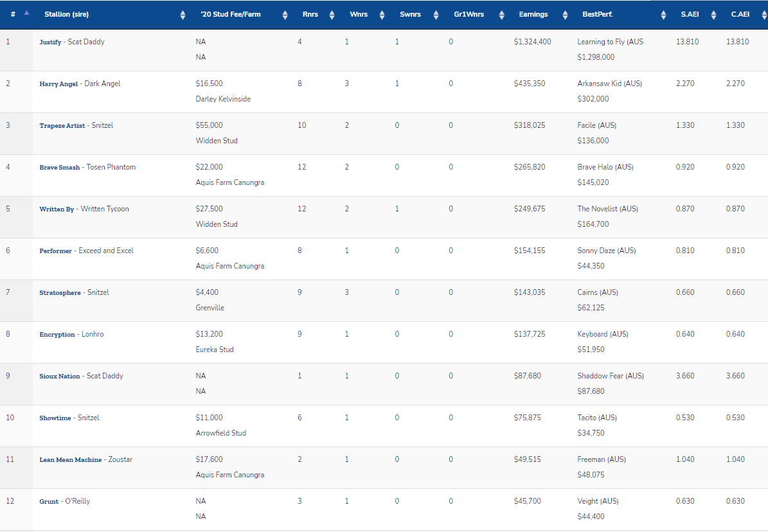Viewport: 768px width, 532px height.
Task: Click the Wnrs column sort arrows
Action: pyautogui.click(x=382, y=15)
